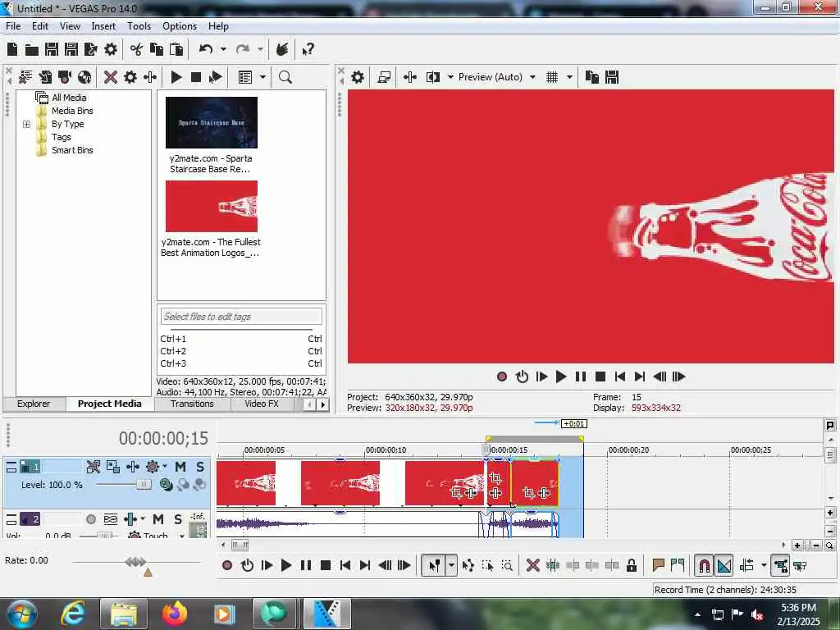Open the Options menu
840x630 pixels.
coord(180,26)
